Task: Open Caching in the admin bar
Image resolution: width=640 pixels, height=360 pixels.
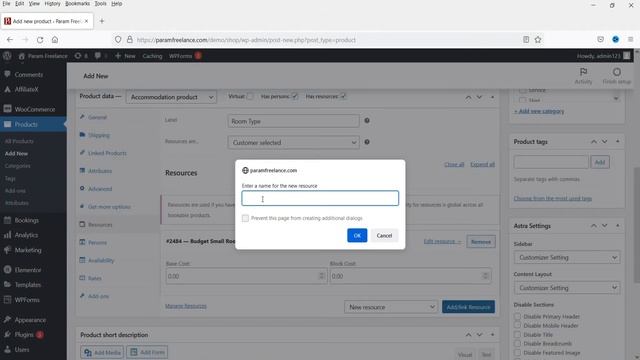Action: coord(152,56)
